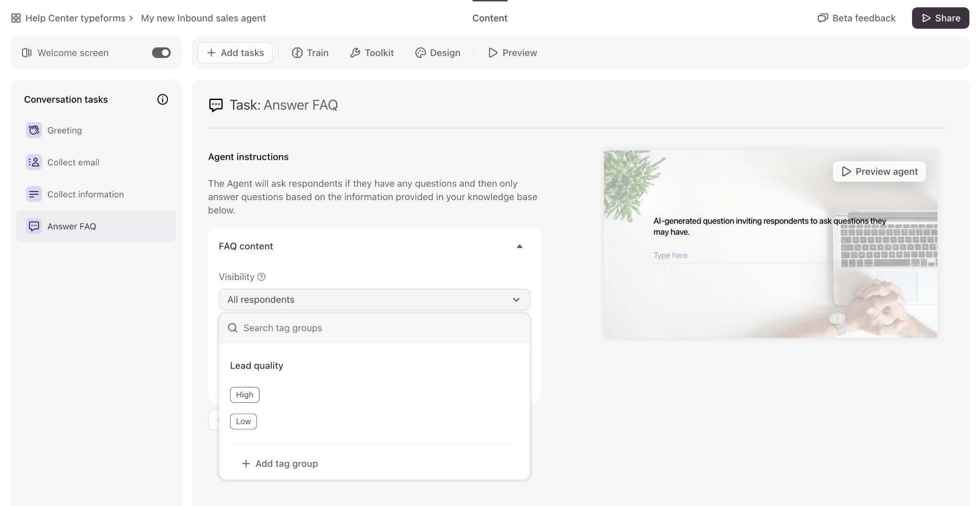Select the Low lead quality tag
This screenshot has width=980, height=506.
click(x=243, y=422)
